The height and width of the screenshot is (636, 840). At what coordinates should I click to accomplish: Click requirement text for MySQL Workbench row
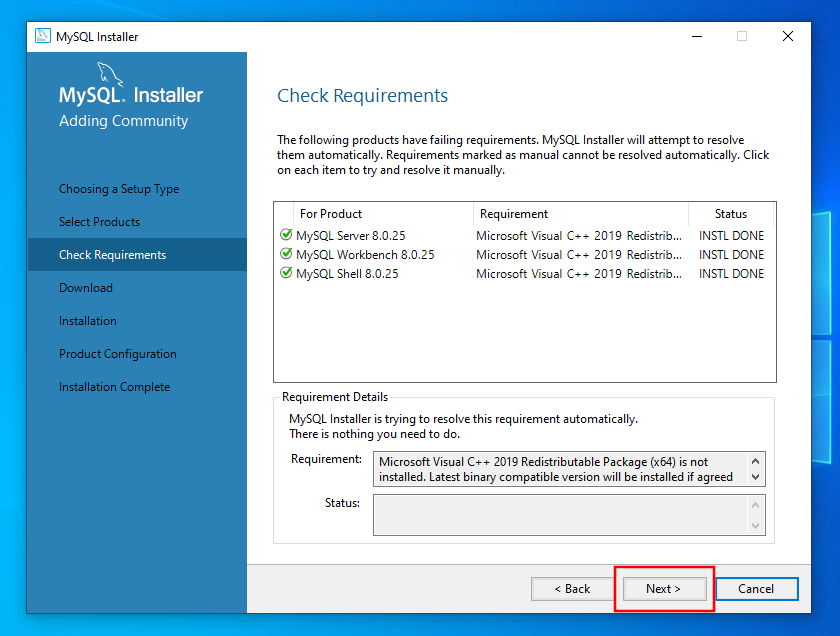579,255
